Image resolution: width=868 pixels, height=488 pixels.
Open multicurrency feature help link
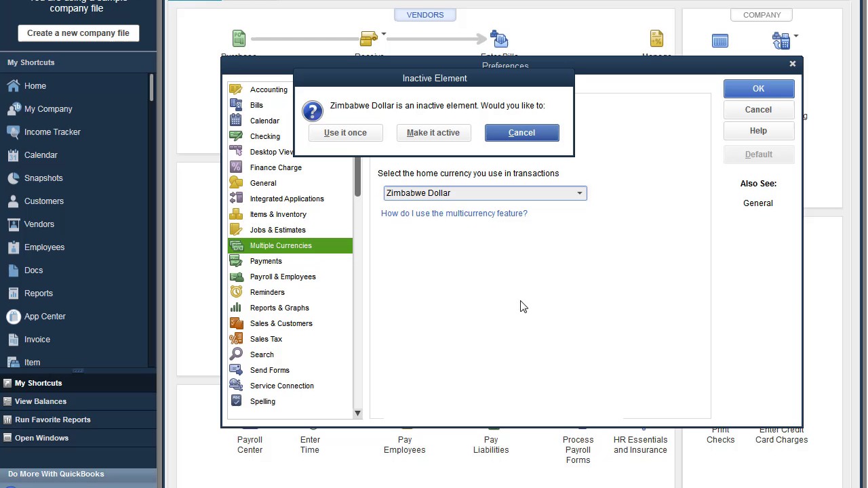(454, 213)
